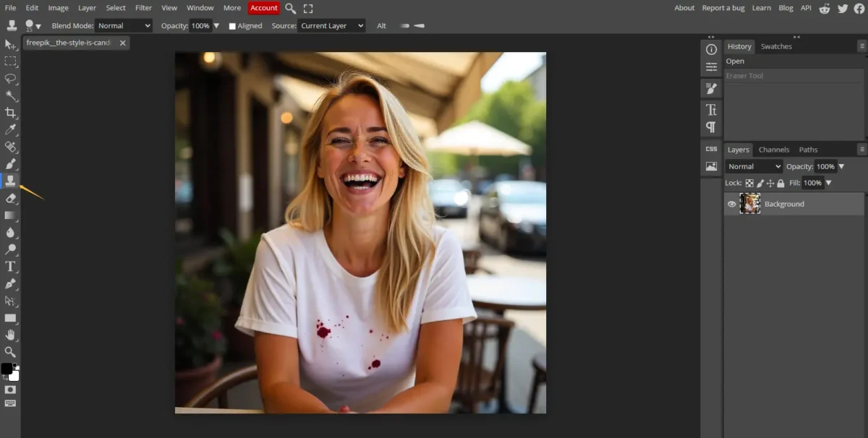Open the brush preset picker dropdown
Viewport: 868px width, 438px height.
tap(33, 25)
